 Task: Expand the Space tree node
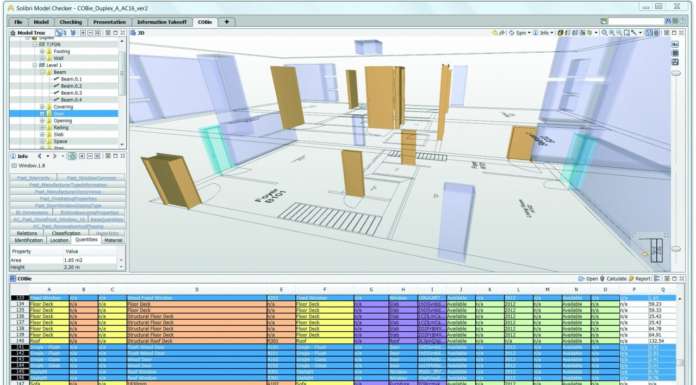point(43,141)
